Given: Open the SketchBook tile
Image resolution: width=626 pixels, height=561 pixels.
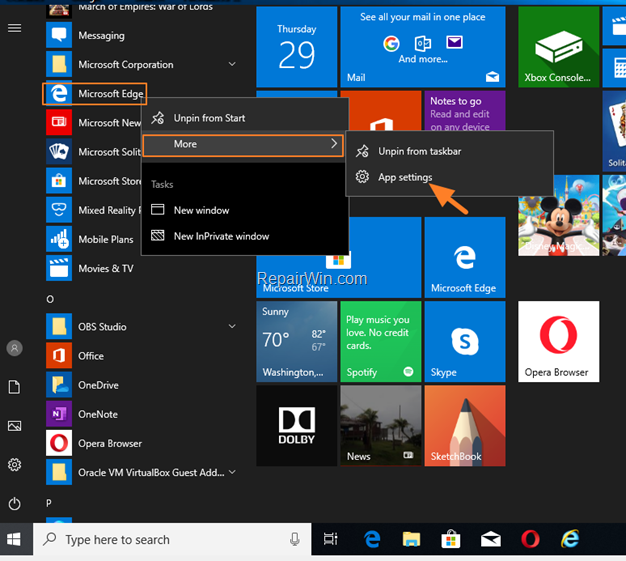Looking at the screenshot, I should 465,426.
